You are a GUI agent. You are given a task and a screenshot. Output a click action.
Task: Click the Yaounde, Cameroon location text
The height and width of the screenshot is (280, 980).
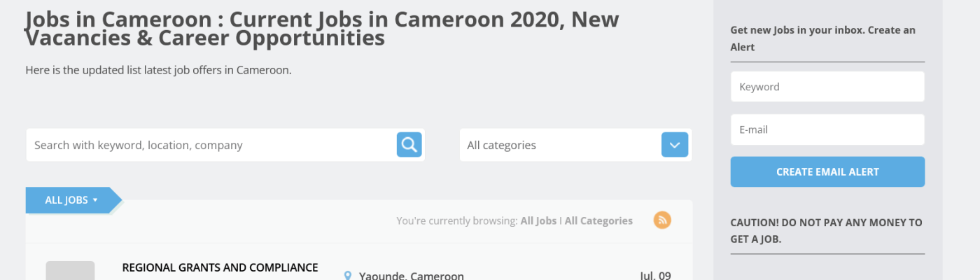412,276
